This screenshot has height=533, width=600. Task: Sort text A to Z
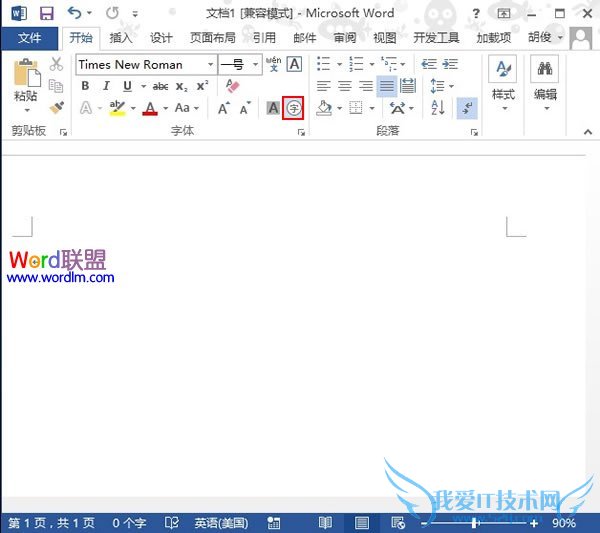click(438, 108)
